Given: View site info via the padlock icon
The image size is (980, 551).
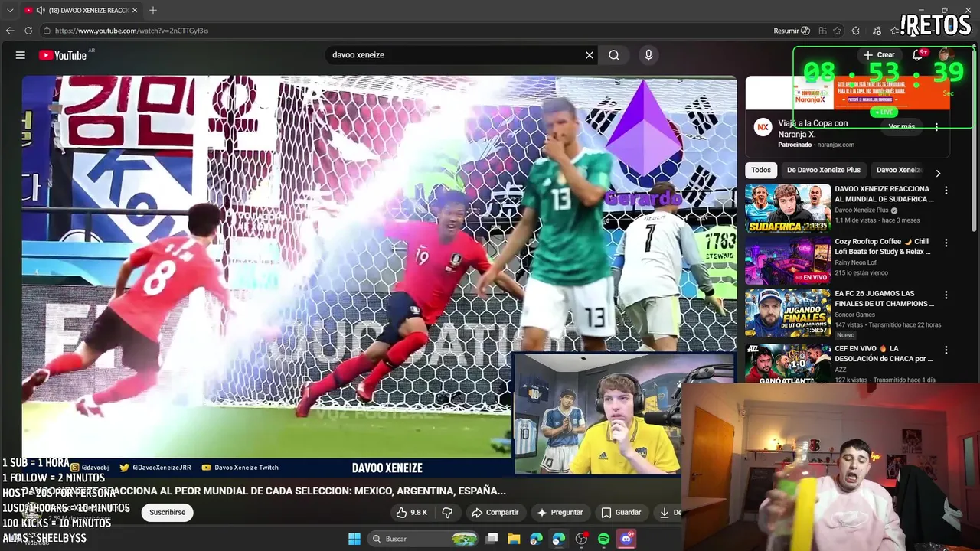Looking at the screenshot, I should [47, 31].
